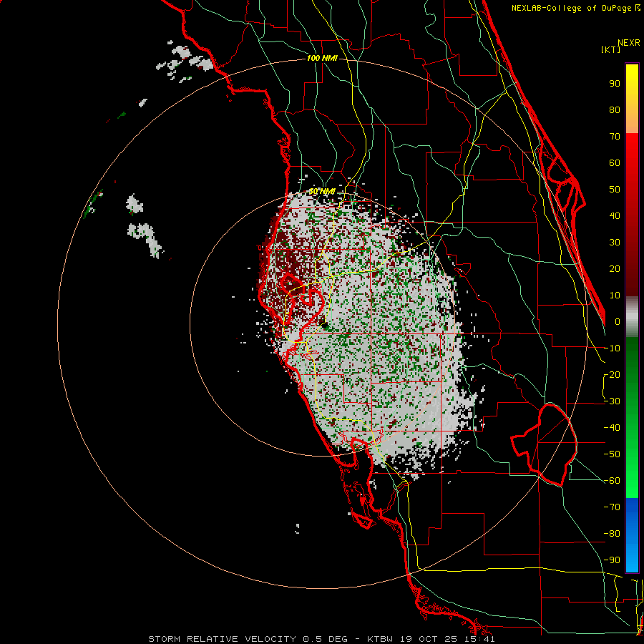Click the 100 NMI range ring label
Screen dimensions: 644x644
click(x=322, y=59)
